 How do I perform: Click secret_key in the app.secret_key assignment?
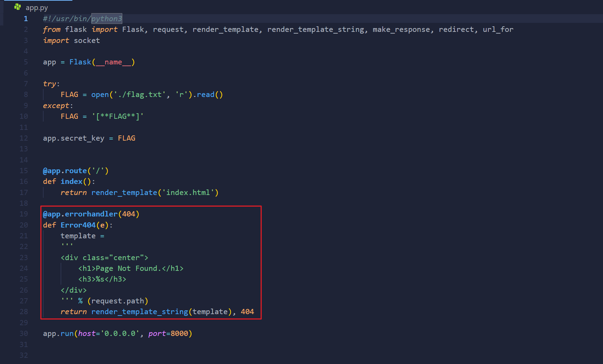point(82,138)
